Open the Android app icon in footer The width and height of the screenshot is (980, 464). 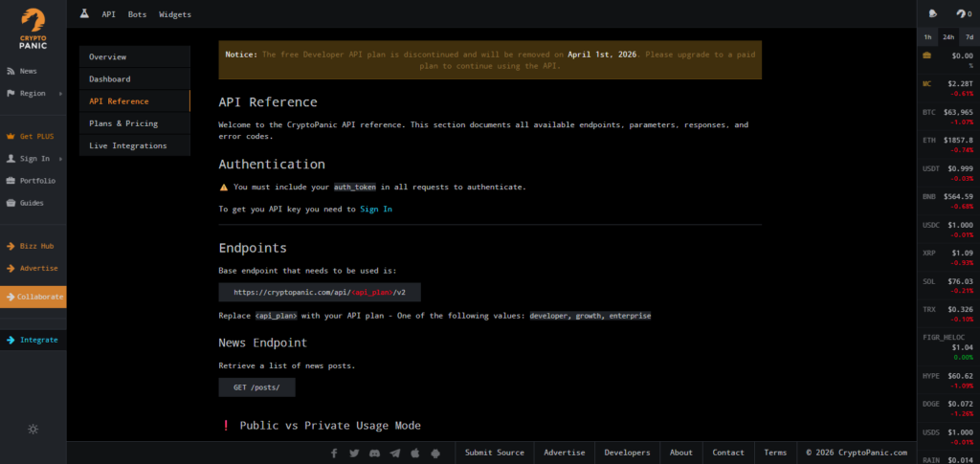click(435, 453)
